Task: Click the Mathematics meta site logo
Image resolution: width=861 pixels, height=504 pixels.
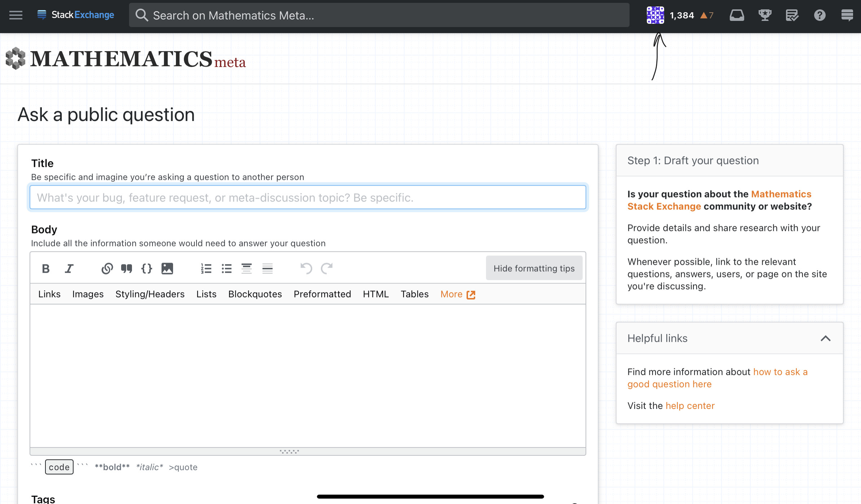Action: point(125,58)
